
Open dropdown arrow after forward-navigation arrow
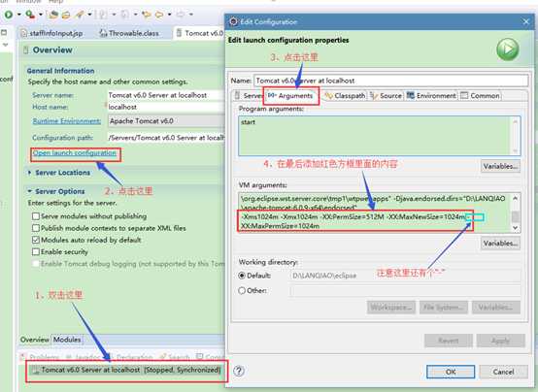[170, 15]
